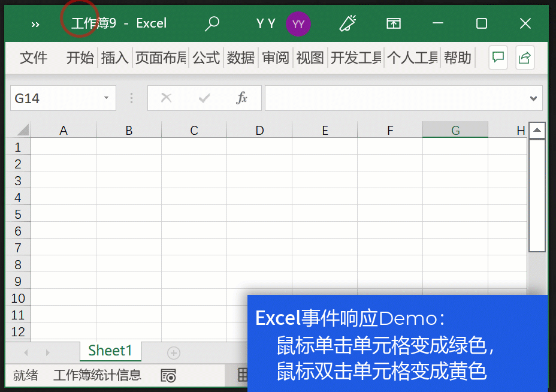Image resolution: width=556 pixels, height=392 pixels.
Task: Open the quick access toolbar overflow chevron
Action: [35, 24]
